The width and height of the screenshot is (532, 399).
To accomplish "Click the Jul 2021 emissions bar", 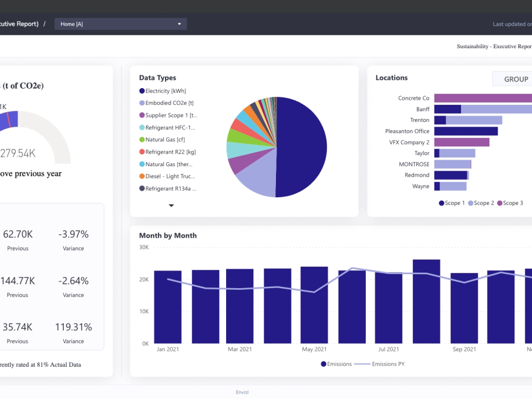I will point(388,308).
